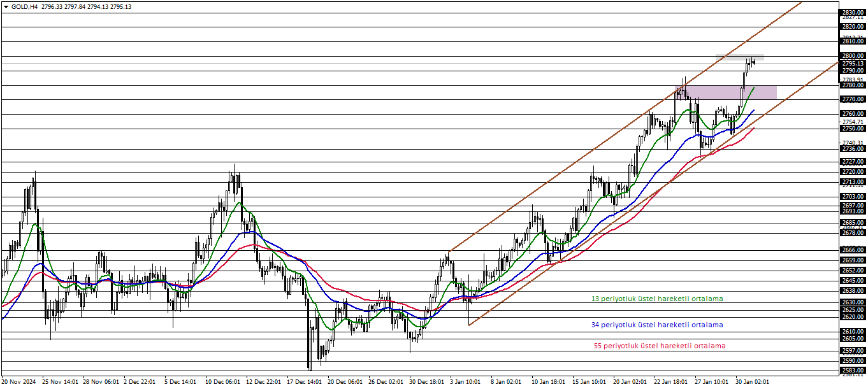
Task: Click the current price 2795.13 label
Action: [x=853, y=63]
